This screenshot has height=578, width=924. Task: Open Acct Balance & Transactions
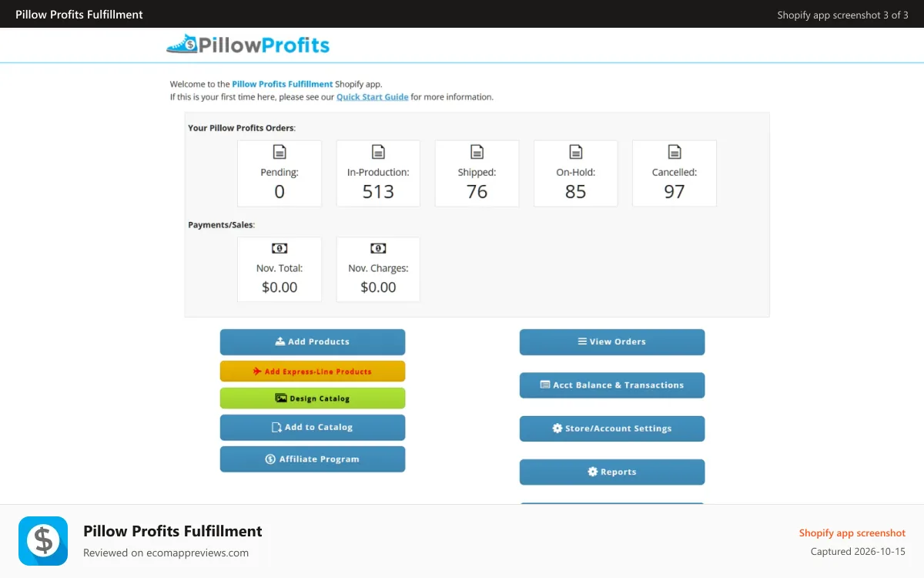612,385
